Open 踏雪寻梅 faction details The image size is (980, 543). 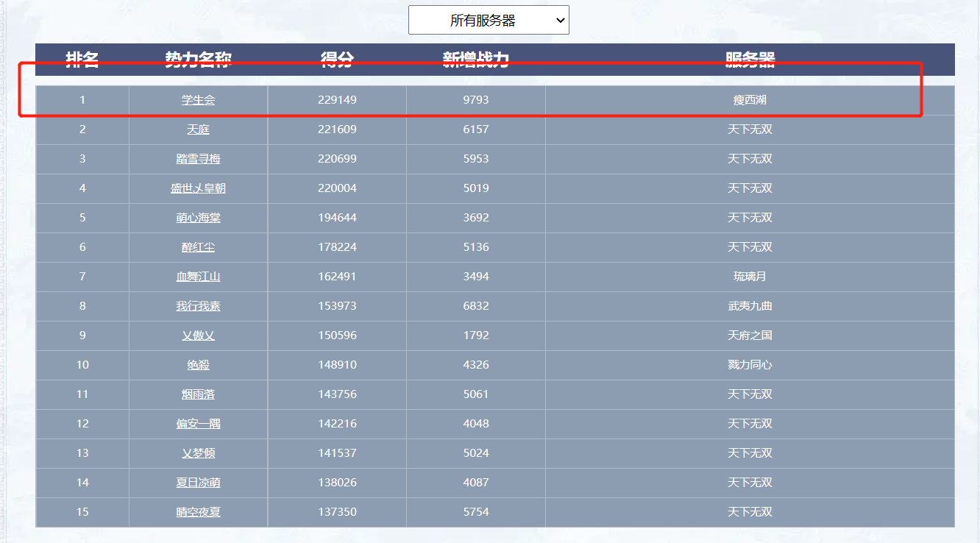coord(198,159)
